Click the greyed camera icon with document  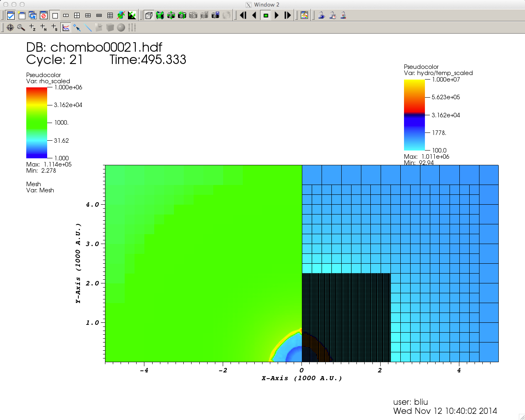(x=204, y=16)
